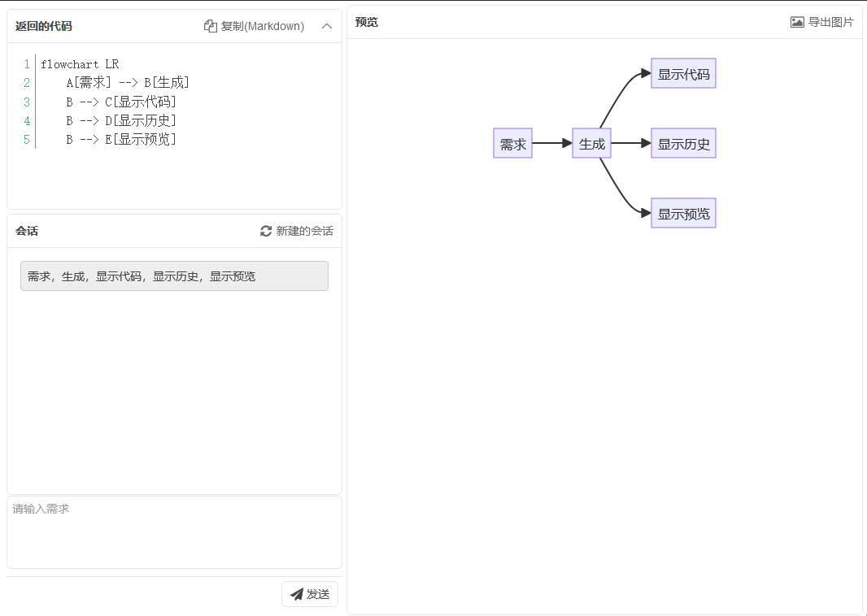Click the code line B --> C[显示代码]

[x=121, y=102]
